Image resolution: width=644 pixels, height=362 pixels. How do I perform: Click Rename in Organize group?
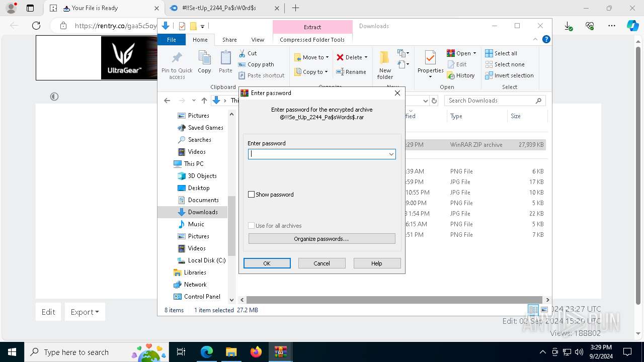pos(351,72)
